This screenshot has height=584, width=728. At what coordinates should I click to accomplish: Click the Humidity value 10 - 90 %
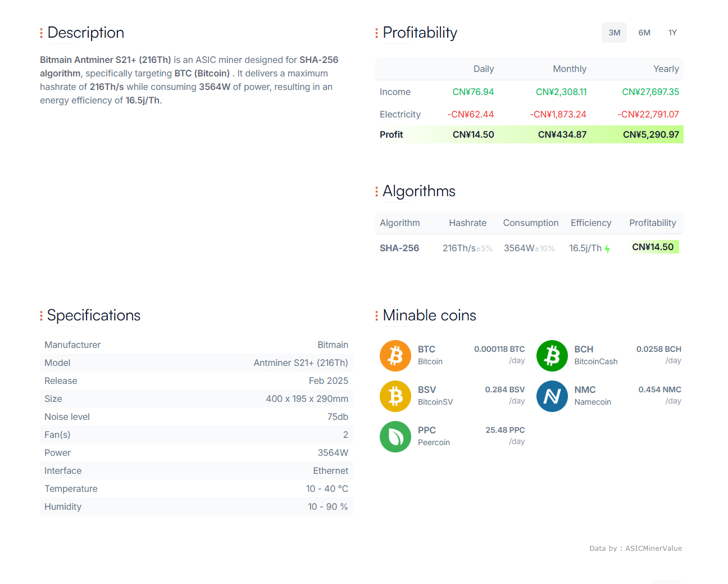click(327, 506)
